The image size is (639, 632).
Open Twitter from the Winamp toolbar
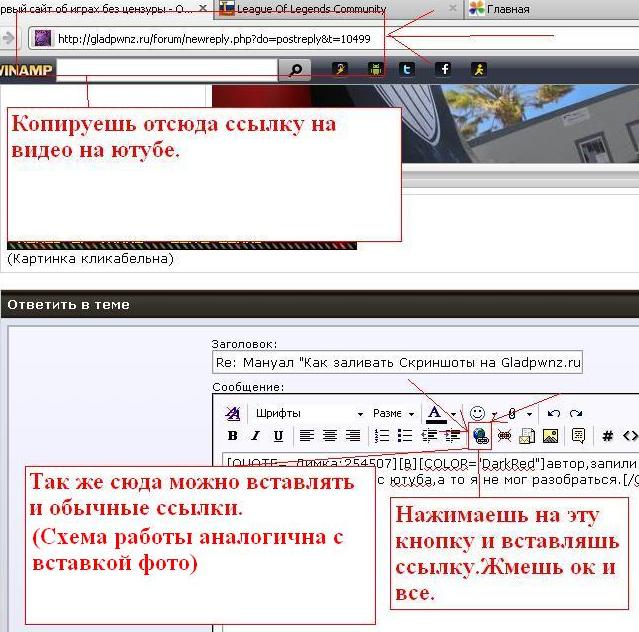(407, 69)
